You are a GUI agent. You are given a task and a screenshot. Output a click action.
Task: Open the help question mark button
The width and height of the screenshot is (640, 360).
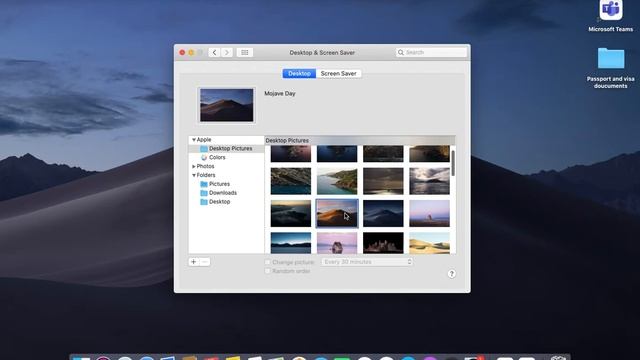[x=451, y=274]
